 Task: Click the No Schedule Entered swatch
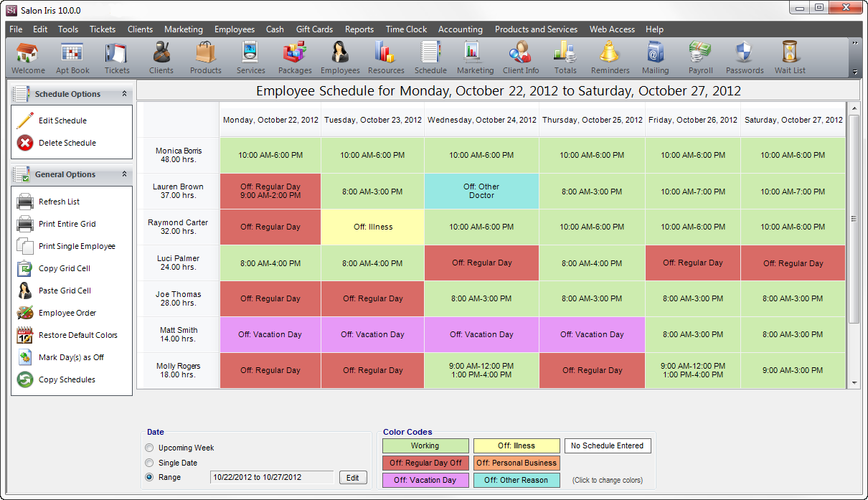pyautogui.click(x=608, y=446)
